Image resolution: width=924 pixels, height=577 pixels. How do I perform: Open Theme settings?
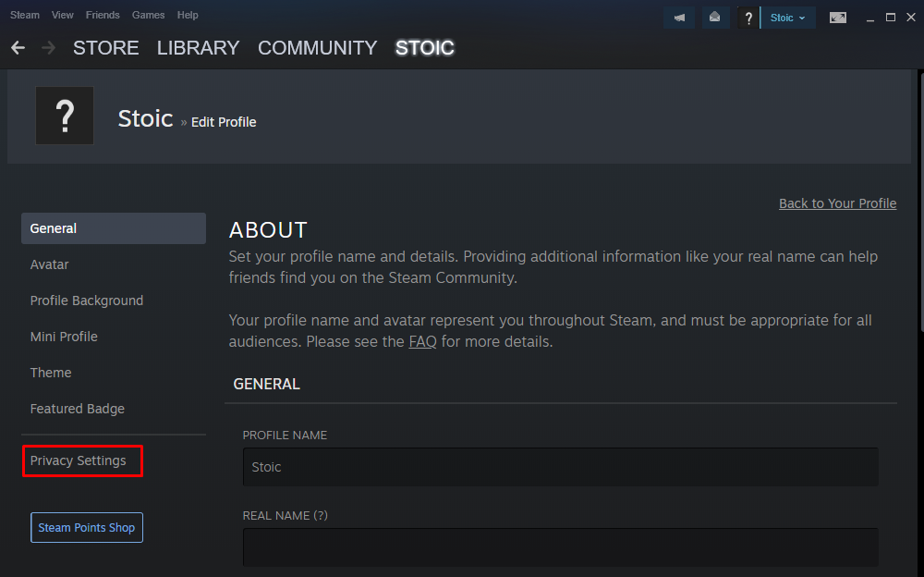click(51, 373)
